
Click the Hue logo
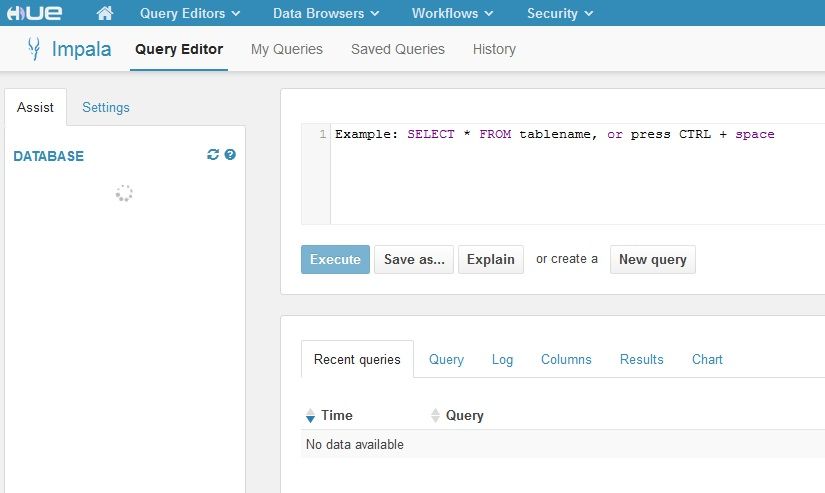coord(34,13)
